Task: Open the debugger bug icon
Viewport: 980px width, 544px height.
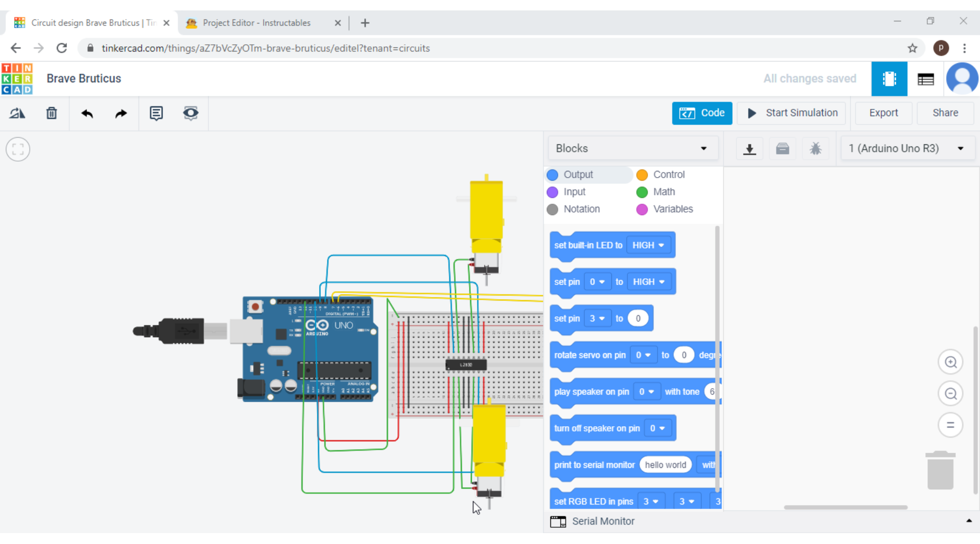Action: (815, 149)
